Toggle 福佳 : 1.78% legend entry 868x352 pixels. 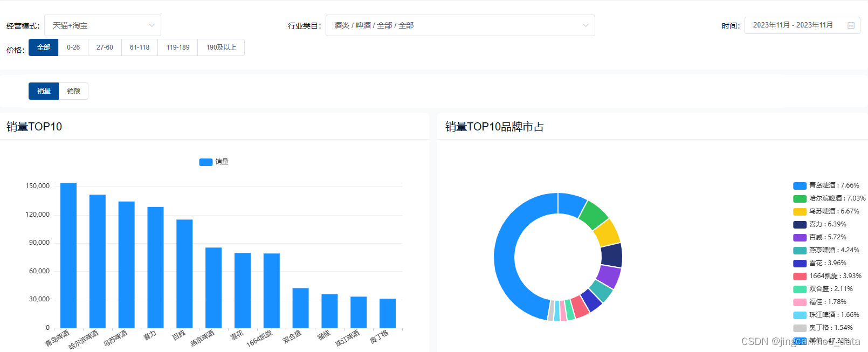[820, 302]
